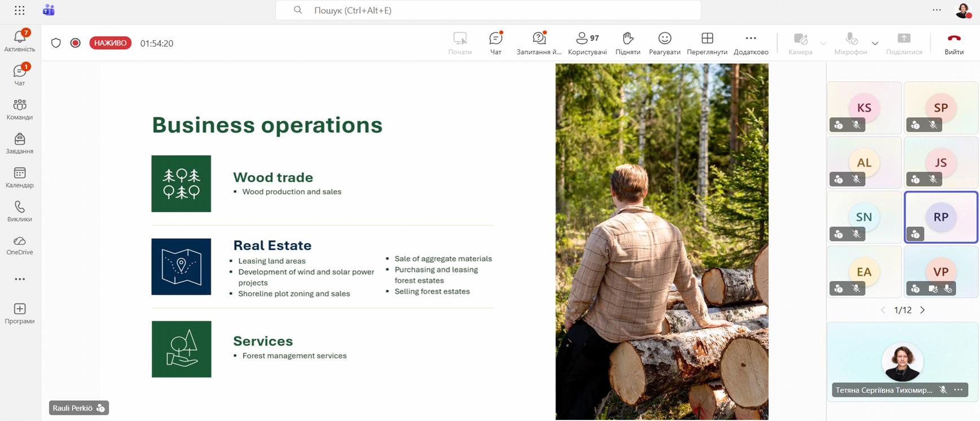Viewport: 980px width, 421px height.
Task: Open OneDrive from the left sidebar
Action: point(20,245)
